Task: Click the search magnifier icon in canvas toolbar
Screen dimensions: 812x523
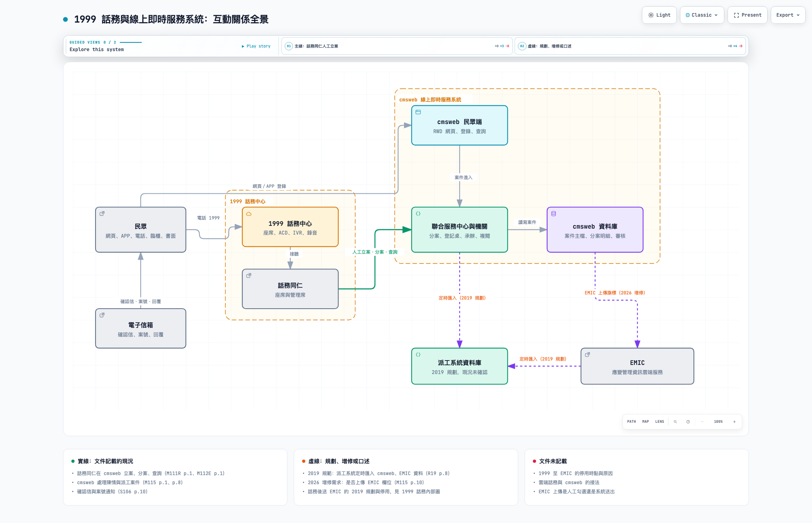Action: pyautogui.click(x=675, y=422)
